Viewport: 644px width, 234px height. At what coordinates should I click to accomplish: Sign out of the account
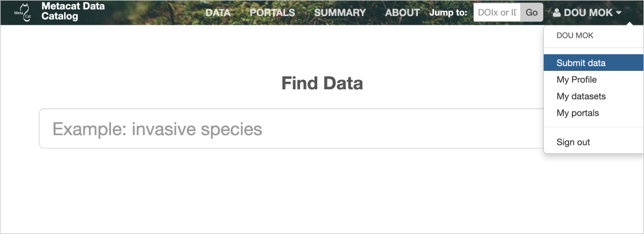[573, 142]
